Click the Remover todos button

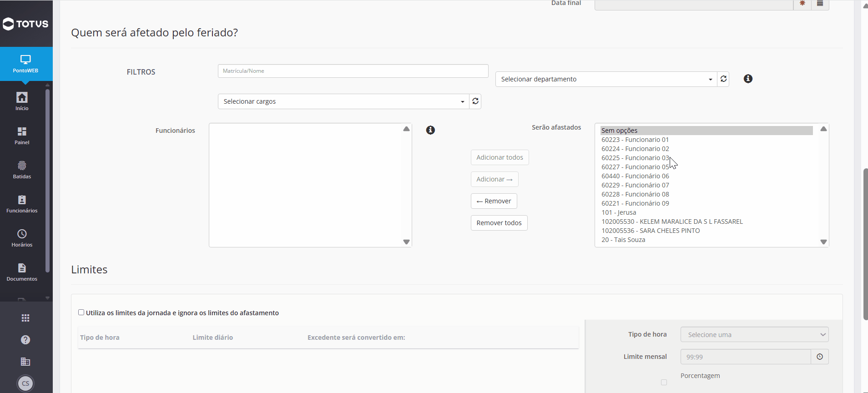point(499,223)
